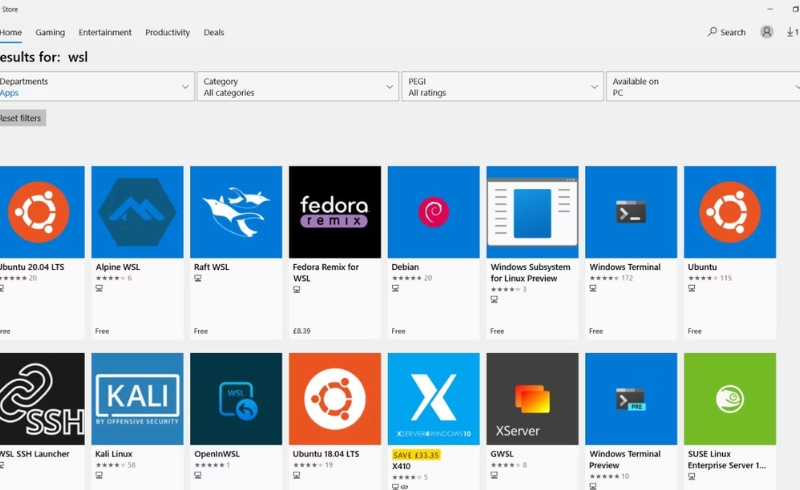Click the Fedora Remix for WSL title

point(326,273)
